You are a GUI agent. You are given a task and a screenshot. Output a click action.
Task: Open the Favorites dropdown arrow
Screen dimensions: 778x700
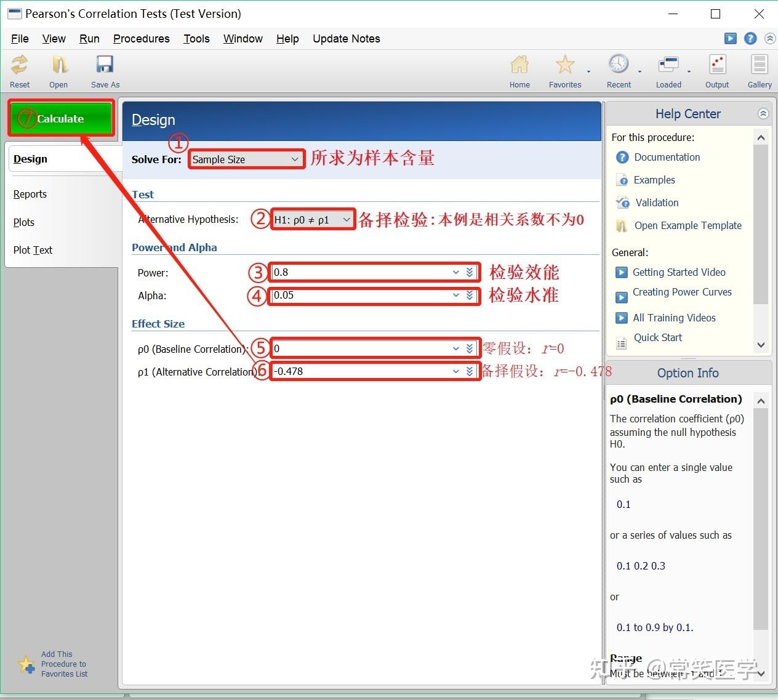(588, 72)
